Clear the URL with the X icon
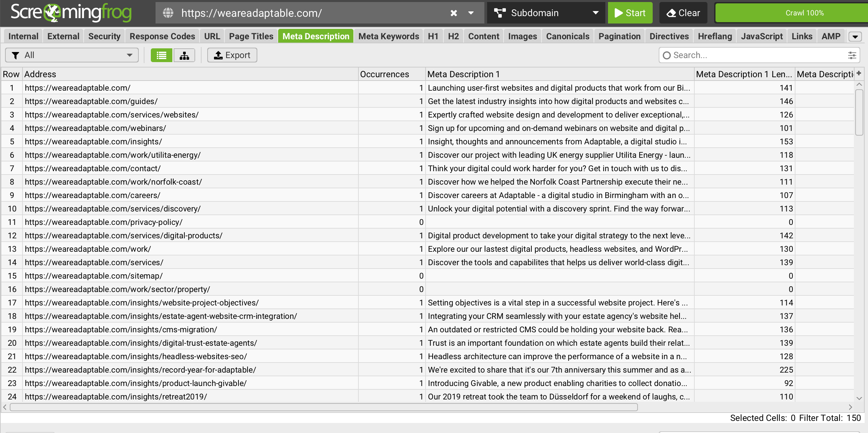868x433 pixels. click(x=453, y=13)
